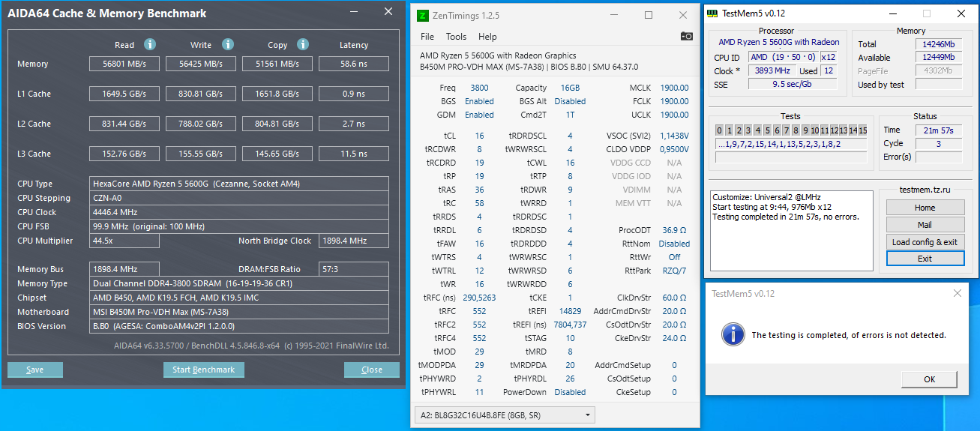Image resolution: width=980 pixels, height=431 pixels.
Task: Click the Home button in TestMem5
Action: coord(925,208)
